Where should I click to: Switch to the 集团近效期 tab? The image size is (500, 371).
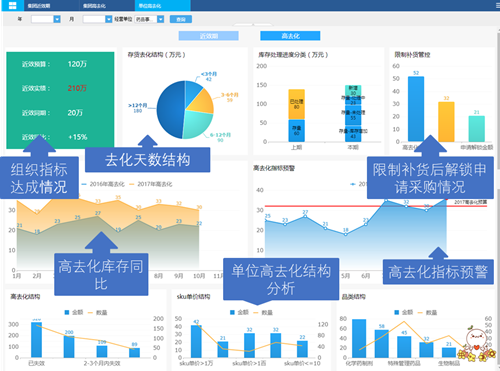point(39,6)
